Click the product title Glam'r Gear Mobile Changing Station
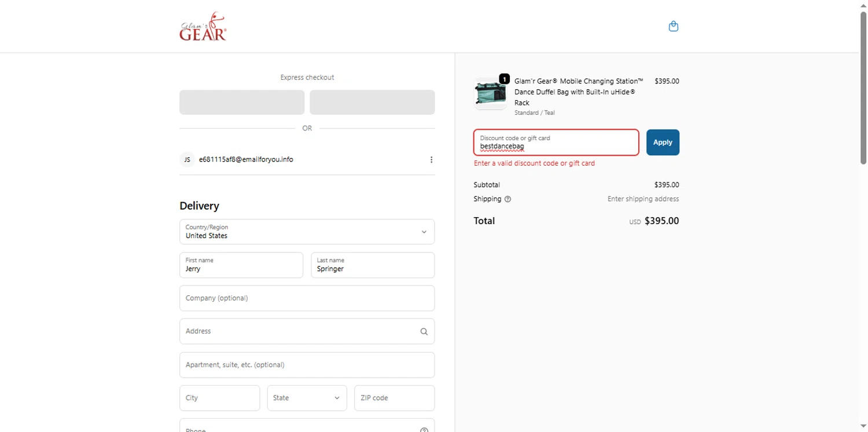Screen dimensions: 868x432 pos(579,92)
